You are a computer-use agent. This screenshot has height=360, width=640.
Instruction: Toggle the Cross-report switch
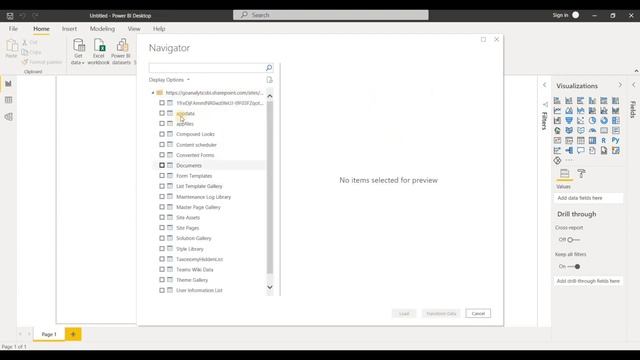(x=573, y=240)
